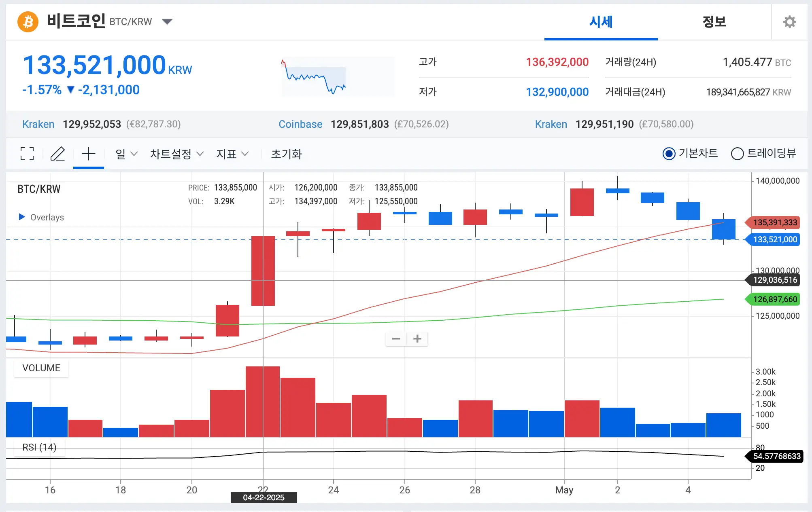Expand the Overlays disclosure triangle
Viewport: 812px width, 512px height.
pos(22,217)
